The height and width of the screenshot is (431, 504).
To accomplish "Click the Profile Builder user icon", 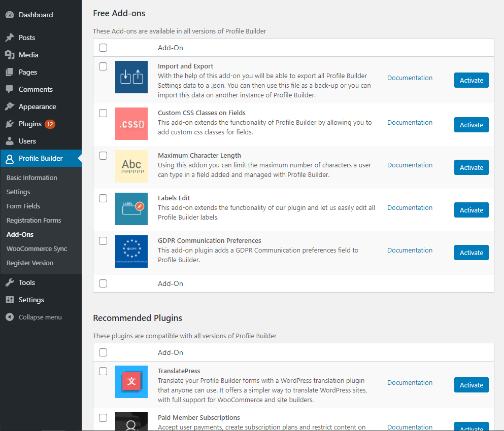I will (10, 158).
